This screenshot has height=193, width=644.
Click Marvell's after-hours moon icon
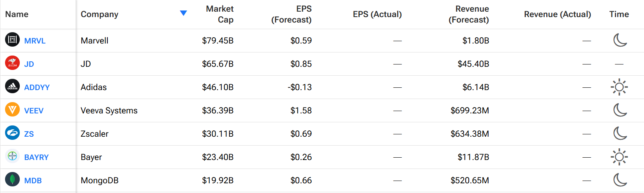point(620,40)
